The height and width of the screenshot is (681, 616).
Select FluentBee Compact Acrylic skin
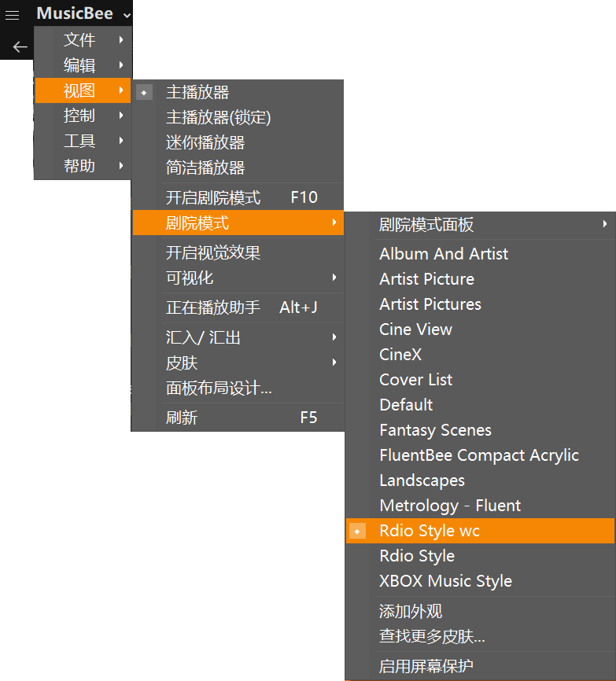pos(481,455)
